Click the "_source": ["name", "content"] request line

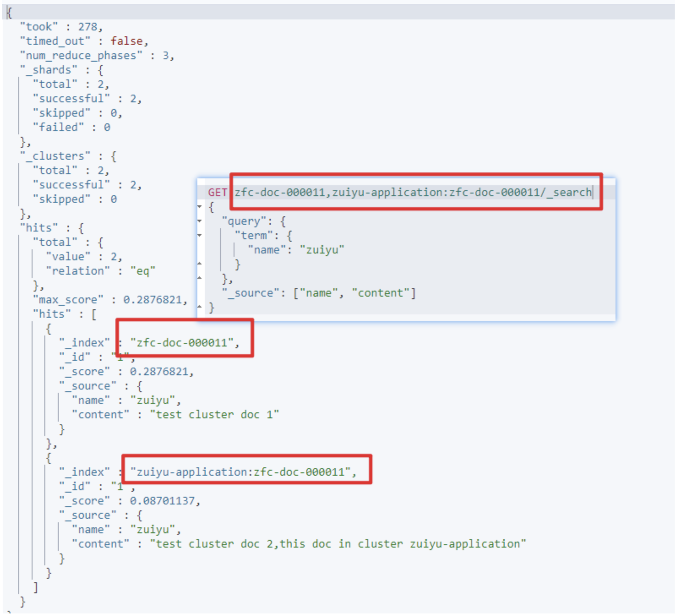tap(319, 293)
